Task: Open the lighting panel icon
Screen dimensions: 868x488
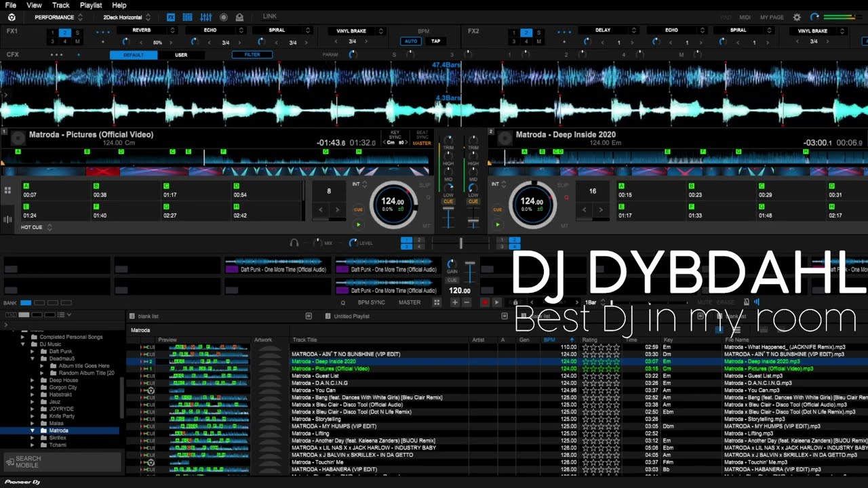Action: point(241,17)
